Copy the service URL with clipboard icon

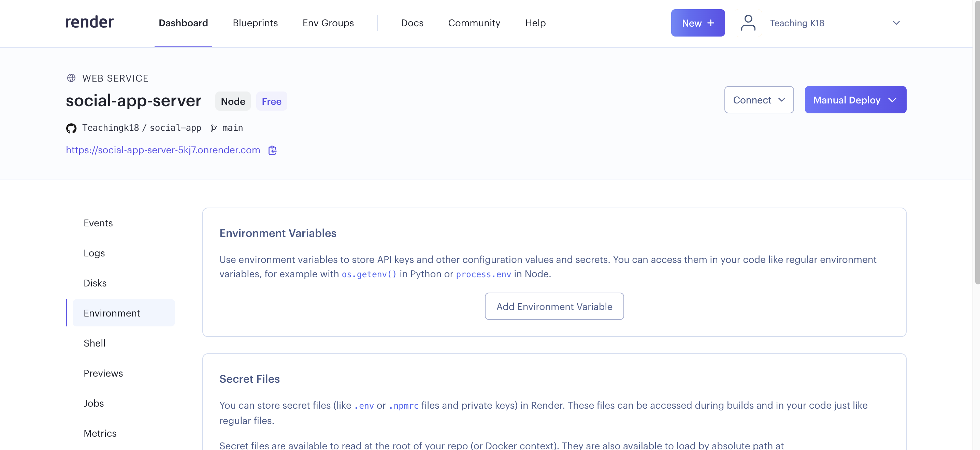(x=272, y=150)
